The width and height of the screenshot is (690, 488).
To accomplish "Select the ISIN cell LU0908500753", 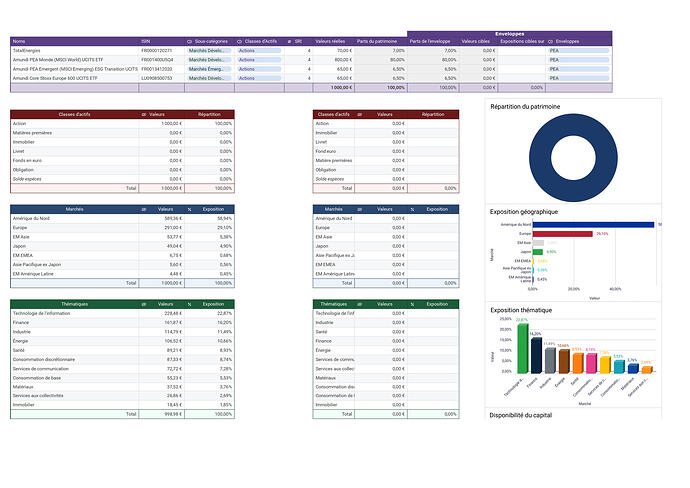I will [x=161, y=78].
